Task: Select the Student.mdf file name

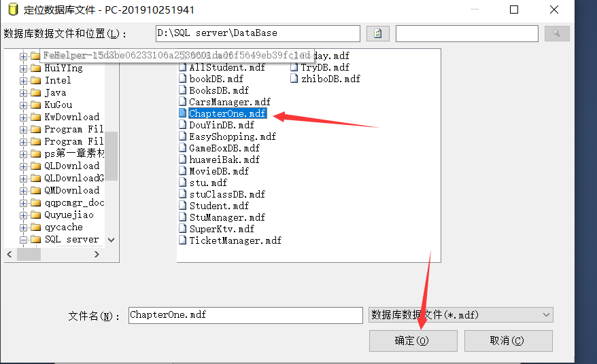Action: [219, 206]
